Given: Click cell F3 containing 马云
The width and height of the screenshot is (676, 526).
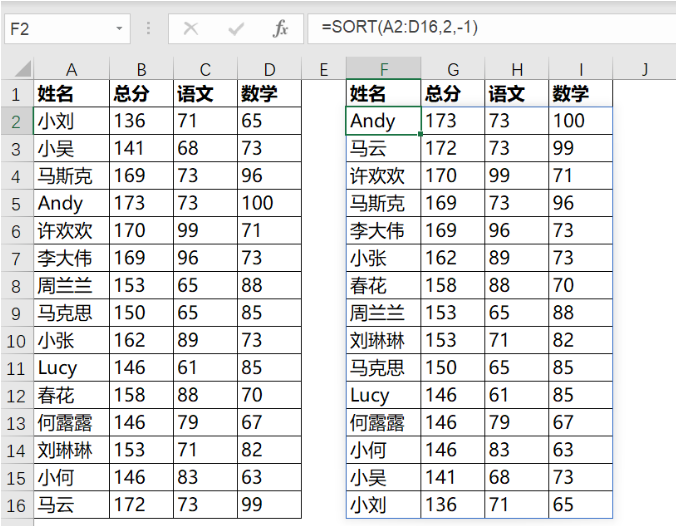Looking at the screenshot, I should tap(384, 148).
